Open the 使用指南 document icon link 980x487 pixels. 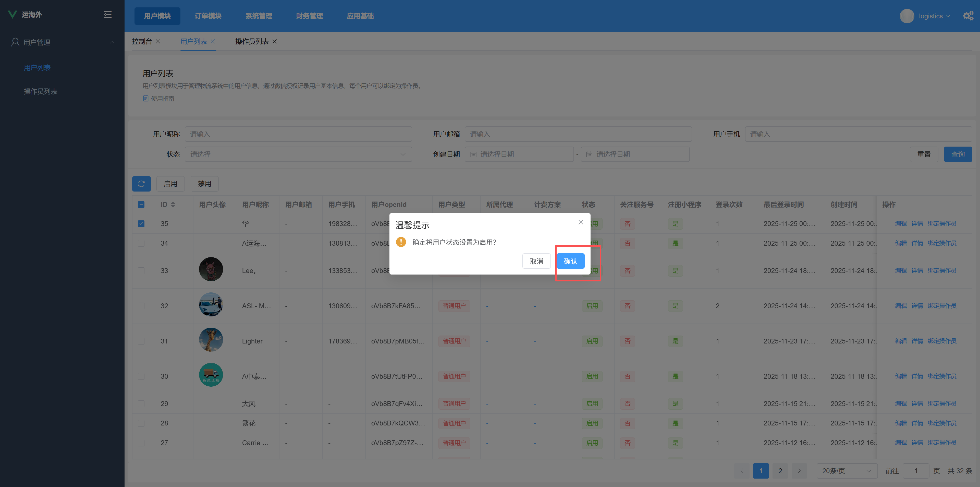(146, 99)
